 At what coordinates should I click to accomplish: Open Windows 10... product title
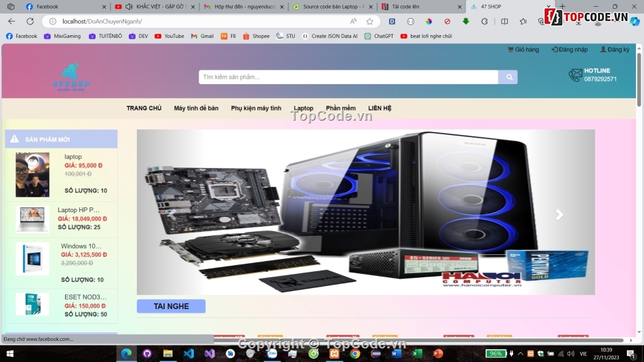click(81, 245)
